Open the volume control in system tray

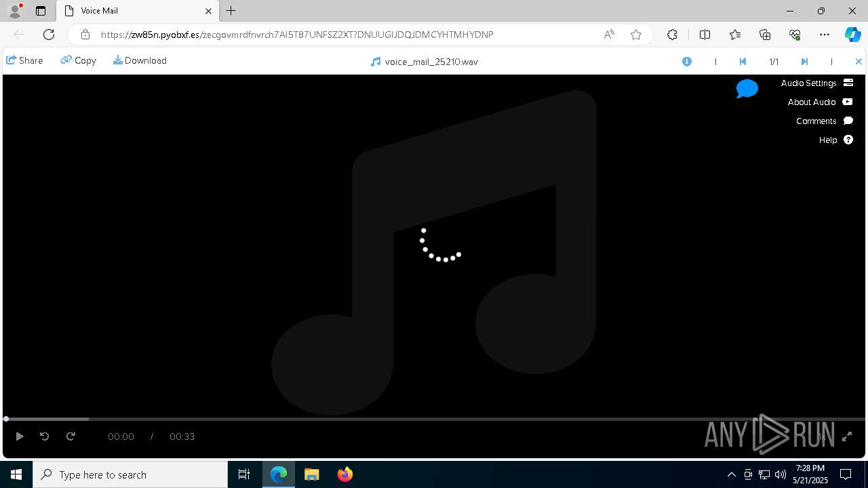(781, 474)
